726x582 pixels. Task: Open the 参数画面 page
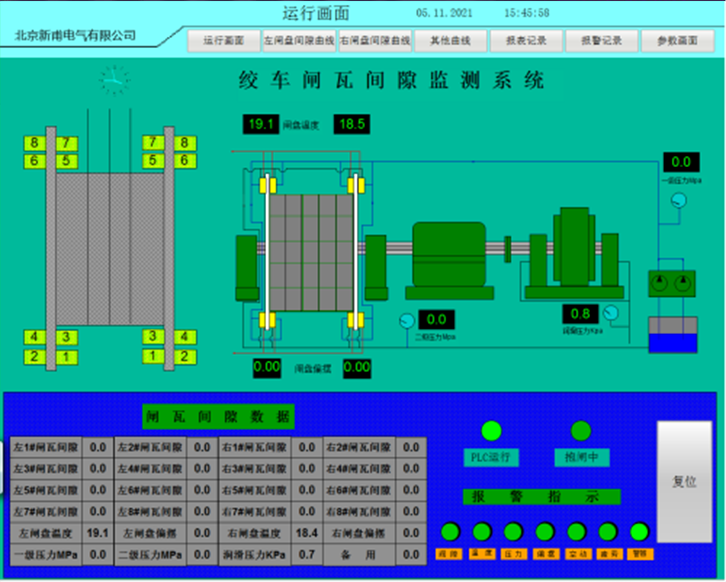(676, 41)
